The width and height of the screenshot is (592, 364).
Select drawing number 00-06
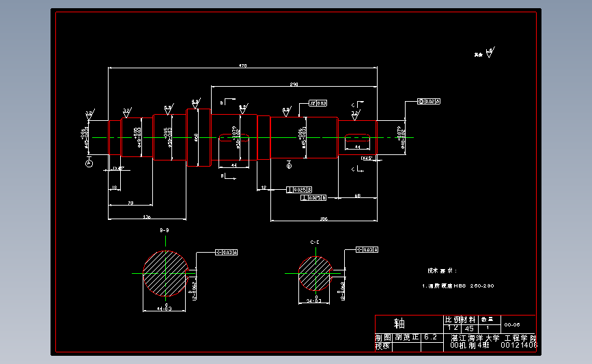click(512, 324)
